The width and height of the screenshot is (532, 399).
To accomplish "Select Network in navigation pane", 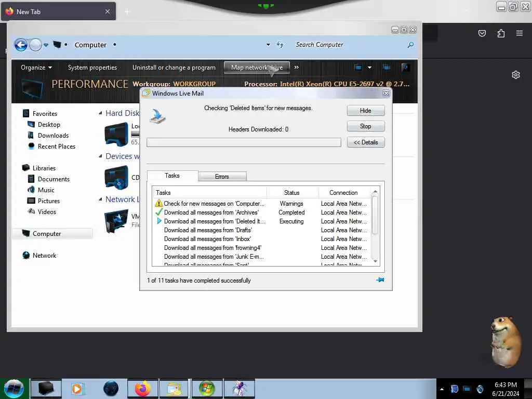I will [x=44, y=255].
